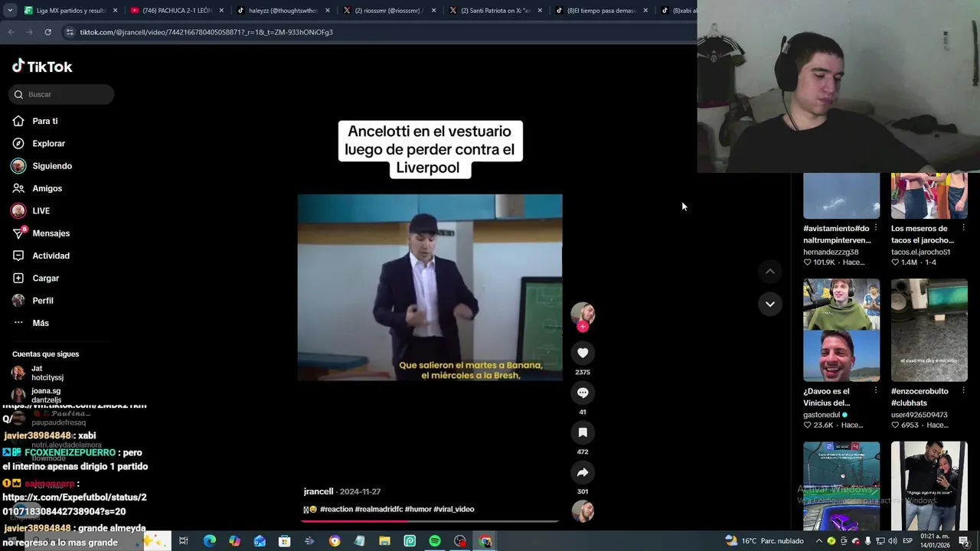View site information icon in address bar

pos(70,32)
